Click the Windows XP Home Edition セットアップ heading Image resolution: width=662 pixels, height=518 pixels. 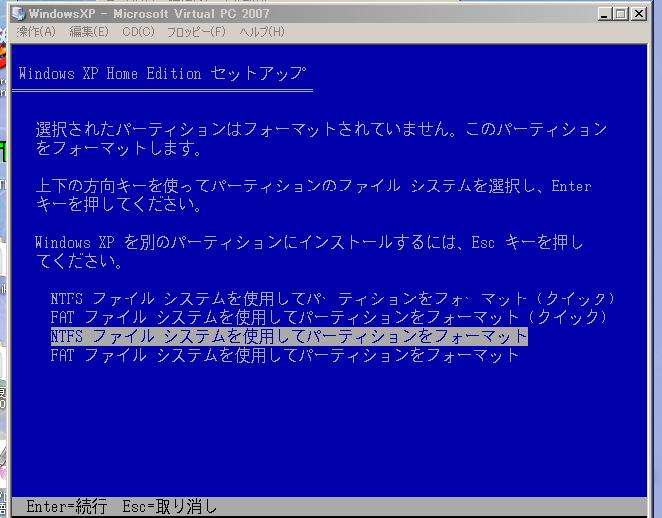(162, 73)
